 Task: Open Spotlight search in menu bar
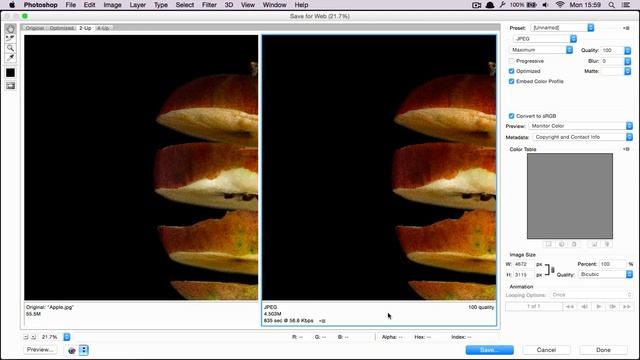pos(611,5)
